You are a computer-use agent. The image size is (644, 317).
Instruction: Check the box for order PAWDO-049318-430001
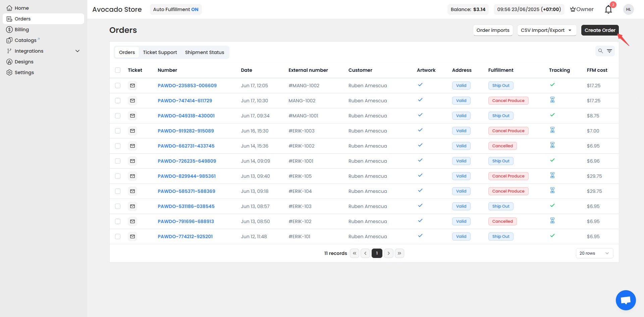pos(118,116)
